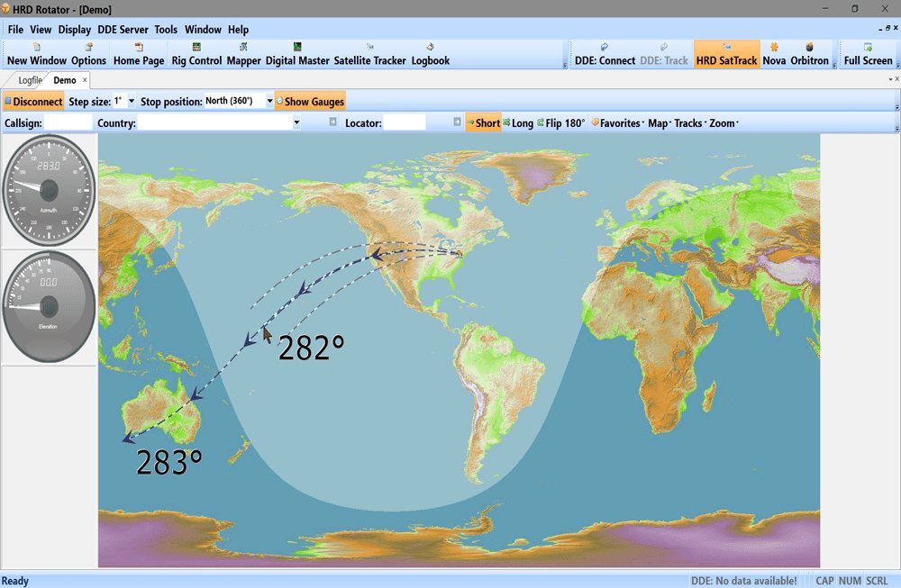Open Digital Master from the toolbar
901x588 pixels.
[297, 55]
